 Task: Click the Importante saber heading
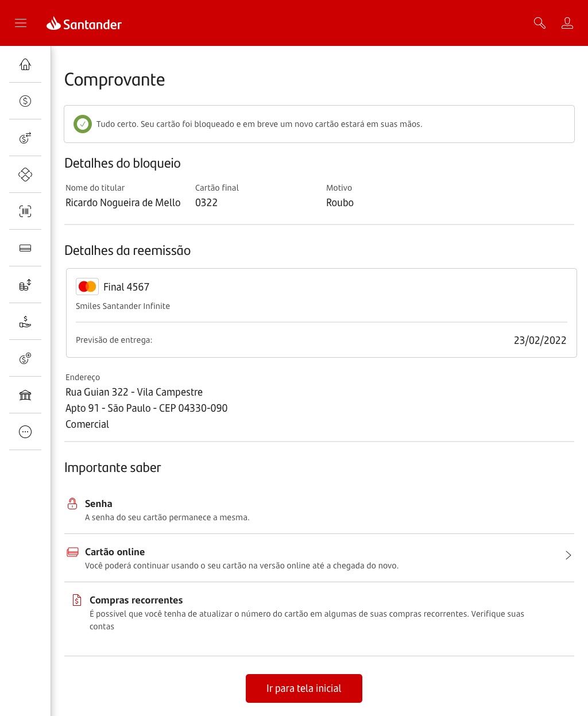[113, 467]
